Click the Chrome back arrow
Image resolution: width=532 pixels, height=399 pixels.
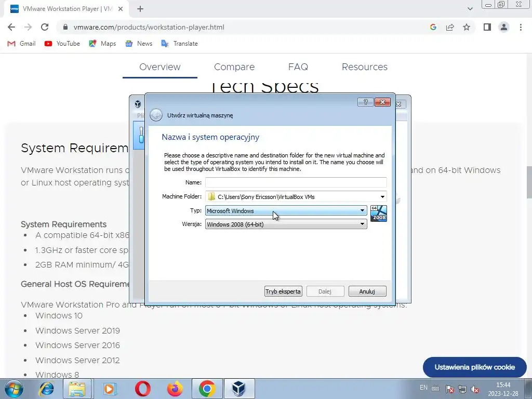click(x=11, y=27)
